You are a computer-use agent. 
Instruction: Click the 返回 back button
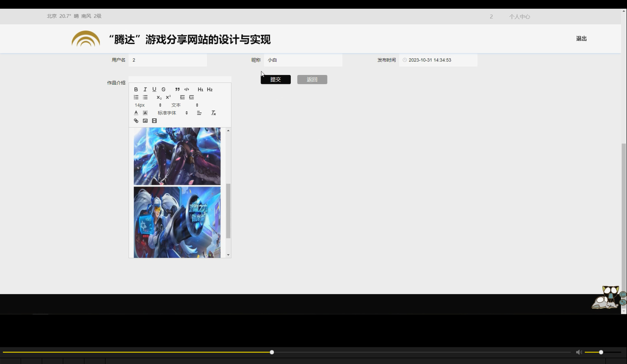[x=312, y=79]
